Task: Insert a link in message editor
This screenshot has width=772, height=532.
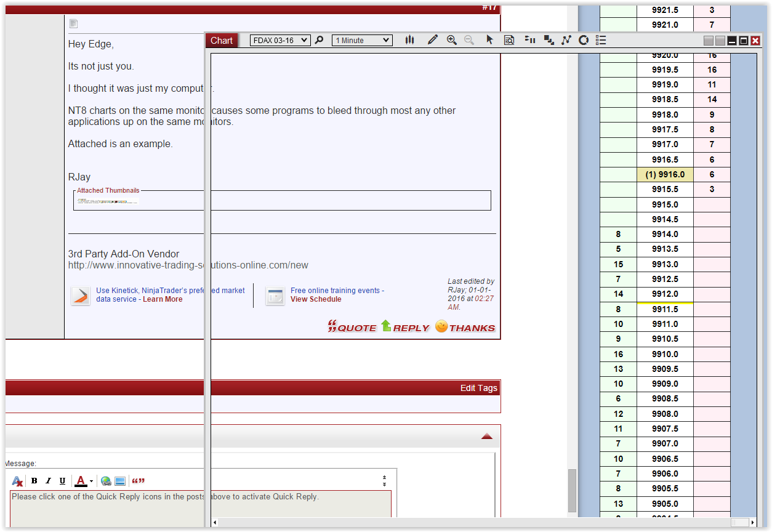Action: click(x=106, y=481)
